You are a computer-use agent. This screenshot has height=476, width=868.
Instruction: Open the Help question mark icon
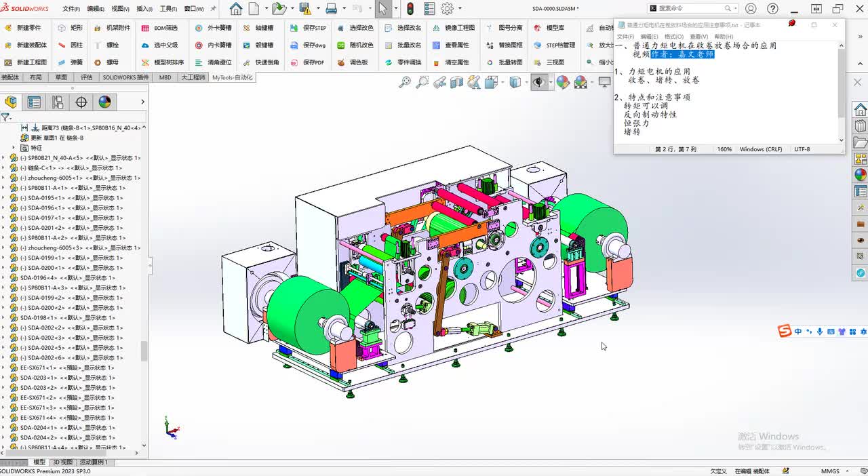pyautogui.click(x=772, y=9)
